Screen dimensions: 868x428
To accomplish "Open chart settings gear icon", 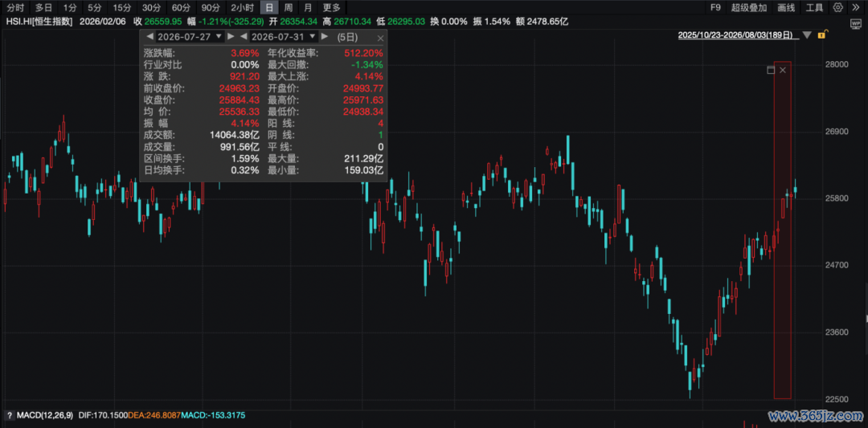I will 837,7.
